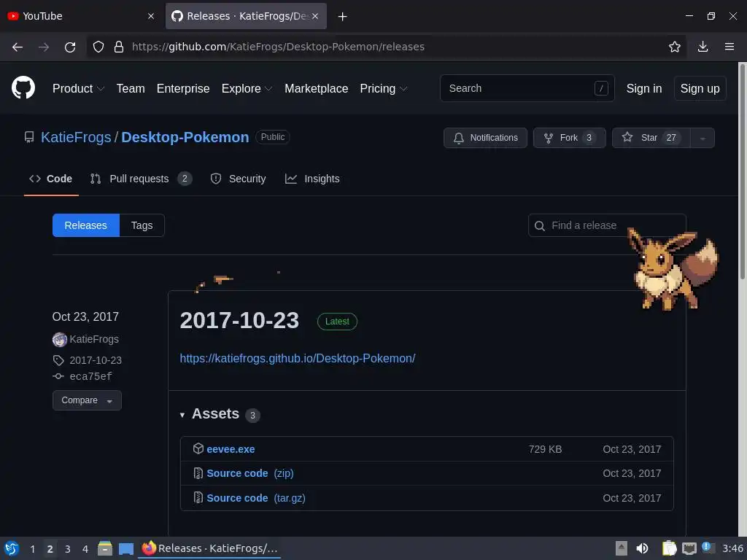This screenshot has width=747, height=560.
Task: Click the page vertical scrollbar
Action: pos(742,171)
